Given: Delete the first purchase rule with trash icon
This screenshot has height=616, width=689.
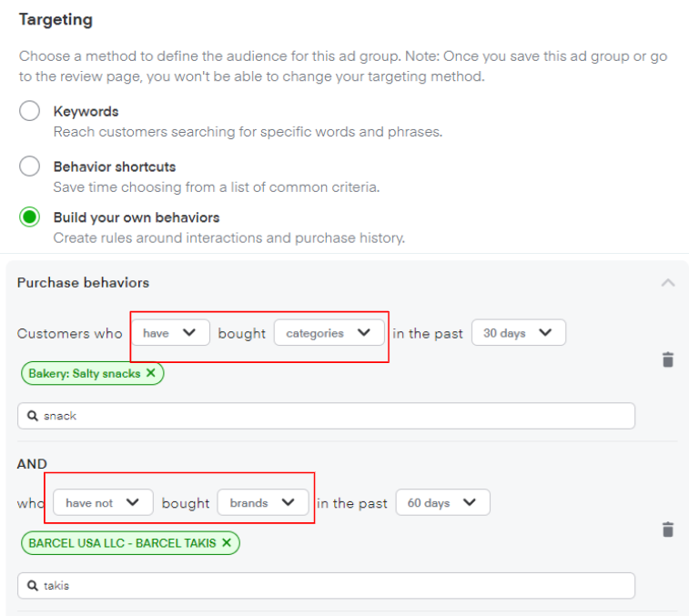Looking at the screenshot, I should pos(667,360).
